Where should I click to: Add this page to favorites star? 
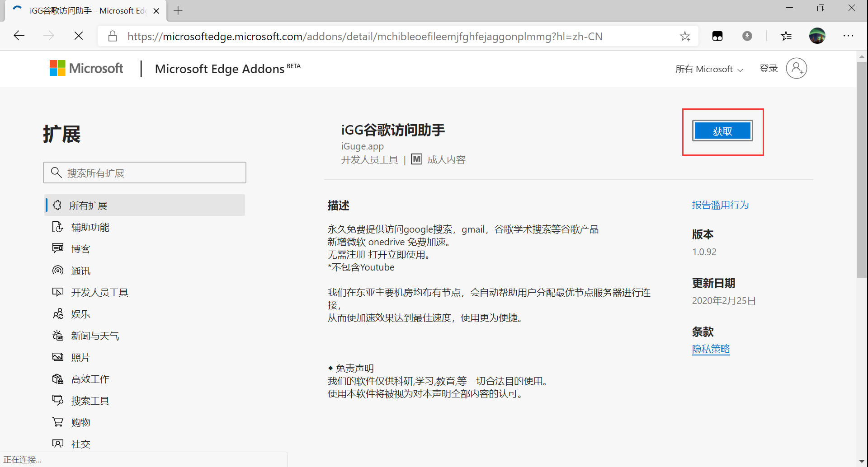[685, 36]
